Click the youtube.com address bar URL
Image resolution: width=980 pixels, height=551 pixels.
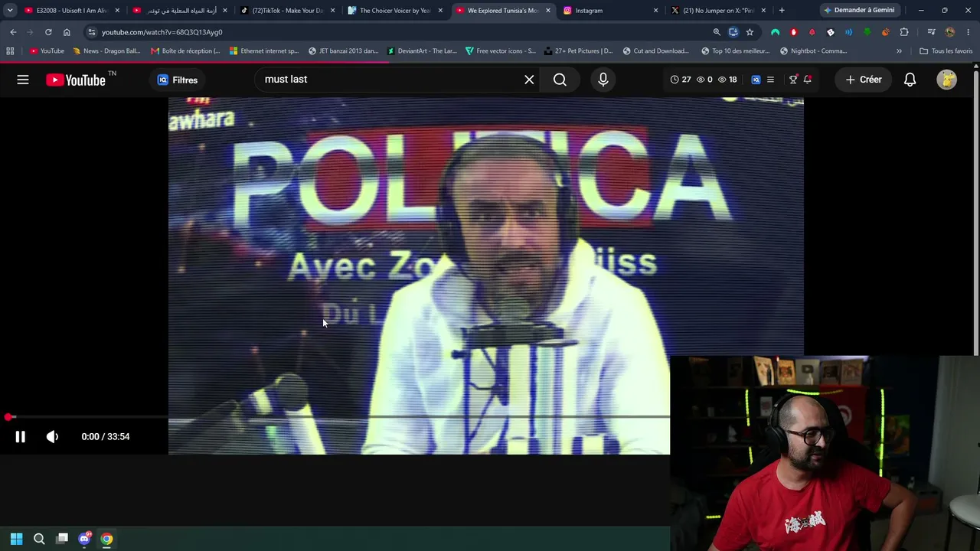162,32
